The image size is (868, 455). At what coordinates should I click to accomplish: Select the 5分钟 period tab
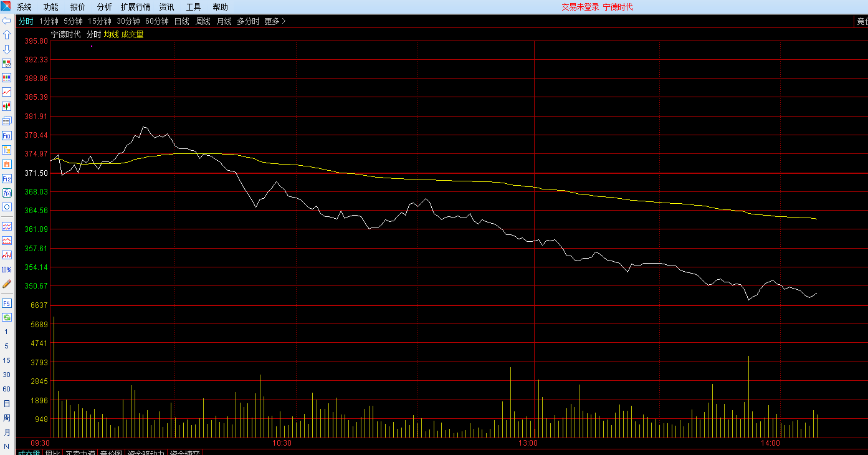click(x=73, y=21)
